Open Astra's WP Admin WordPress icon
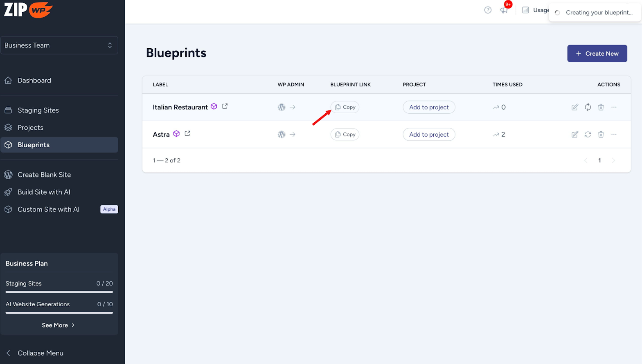Image resolution: width=642 pixels, height=364 pixels. click(282, 135)
